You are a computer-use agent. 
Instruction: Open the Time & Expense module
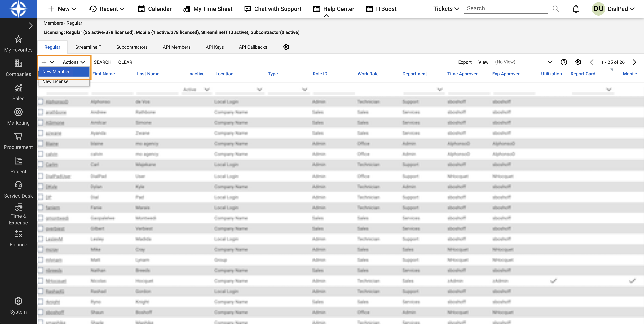[18, 214]
